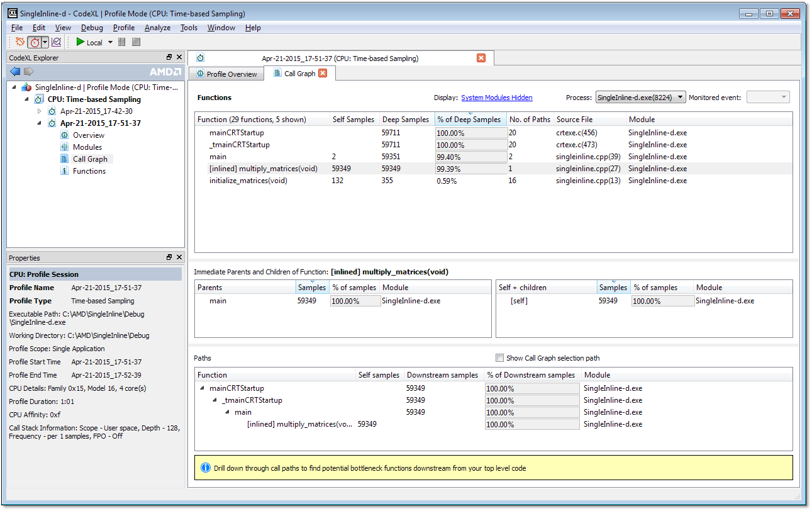Select Apr-21-2015_17-42-30 session item
812x511 pixels.
(96, 111)
